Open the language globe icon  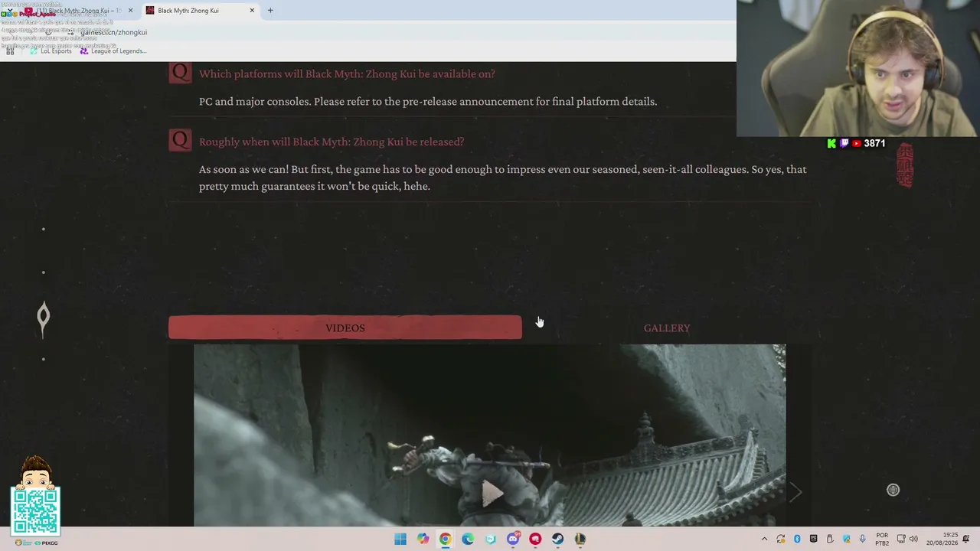[893, 490]
